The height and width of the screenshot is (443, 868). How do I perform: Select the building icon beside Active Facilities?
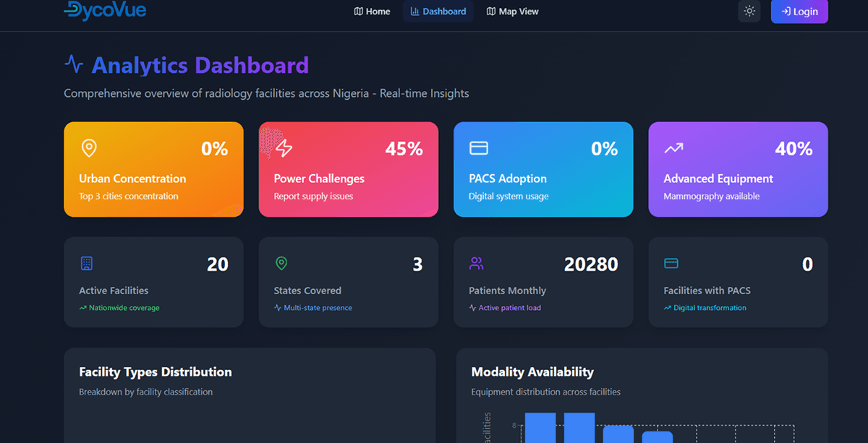[x=86, y=263]
